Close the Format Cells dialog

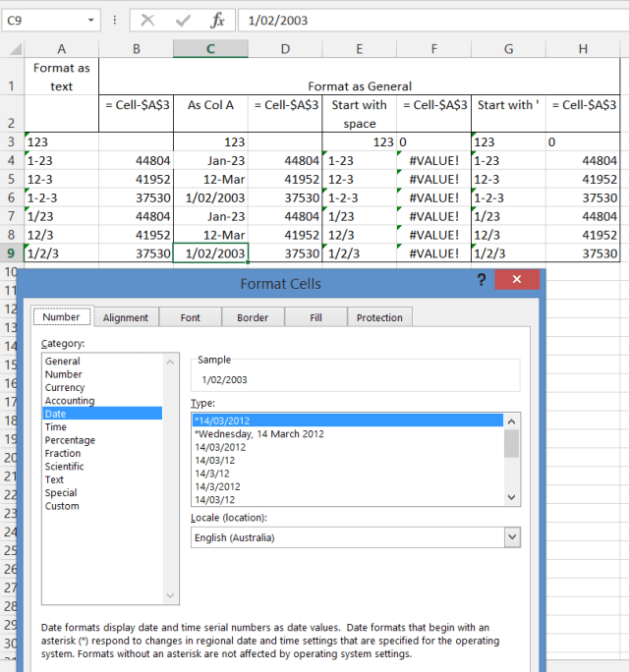pos(516,281)
